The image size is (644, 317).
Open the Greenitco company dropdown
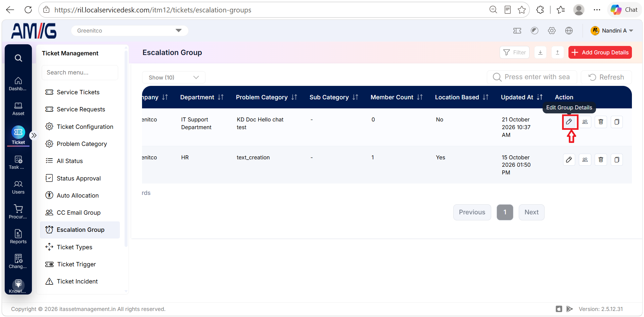point(130,31)
